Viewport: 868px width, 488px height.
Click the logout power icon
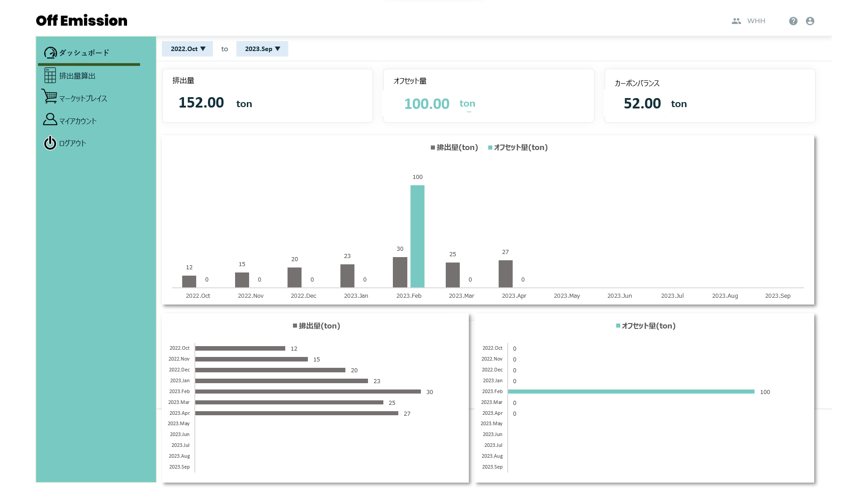coord(50,143)
